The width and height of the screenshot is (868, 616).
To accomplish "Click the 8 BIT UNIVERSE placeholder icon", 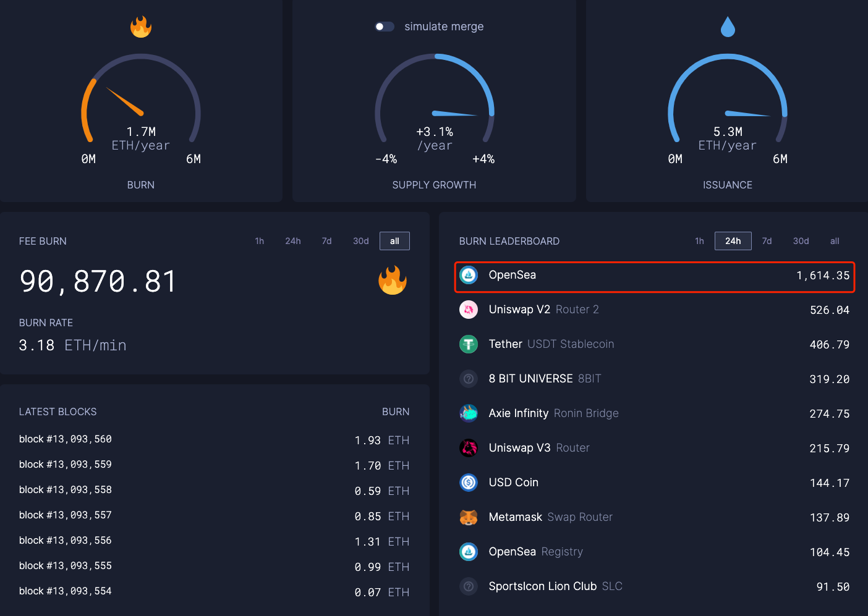I will pos(469,379).
